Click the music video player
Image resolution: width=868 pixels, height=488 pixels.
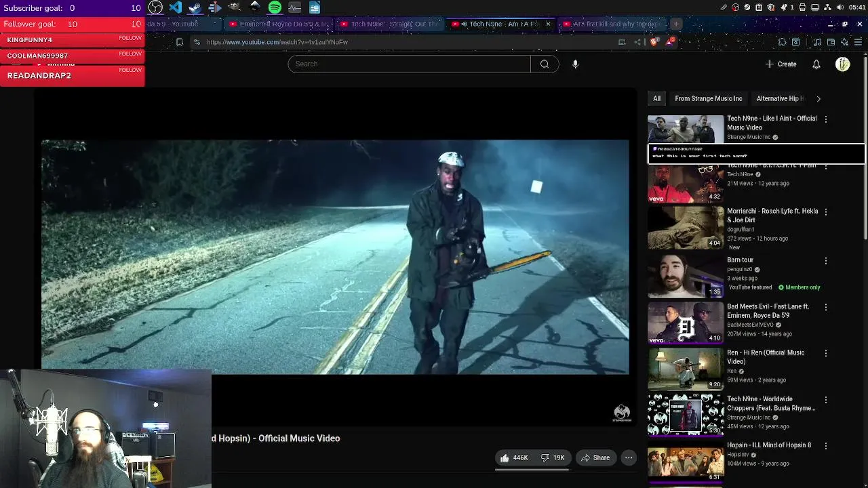coord(335,258)
